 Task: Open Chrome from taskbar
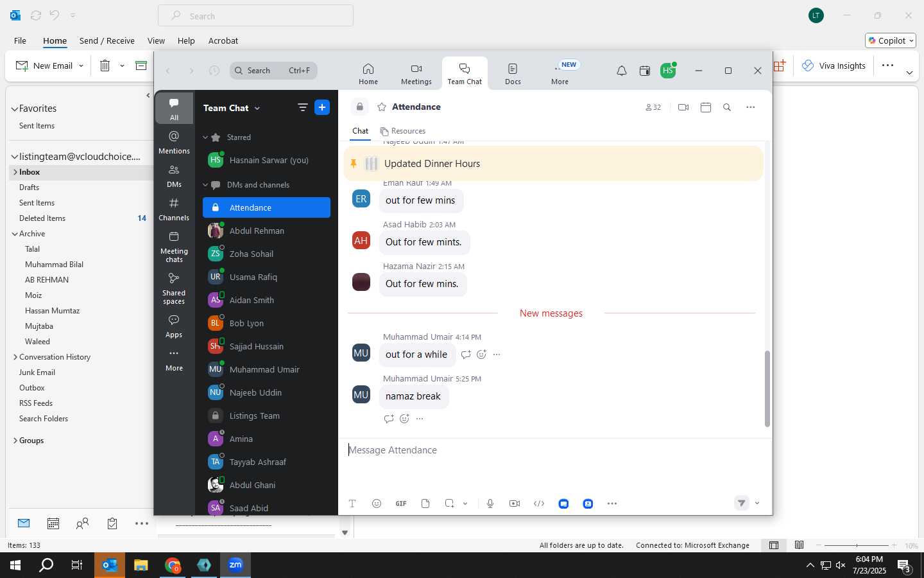coord(173,565)
